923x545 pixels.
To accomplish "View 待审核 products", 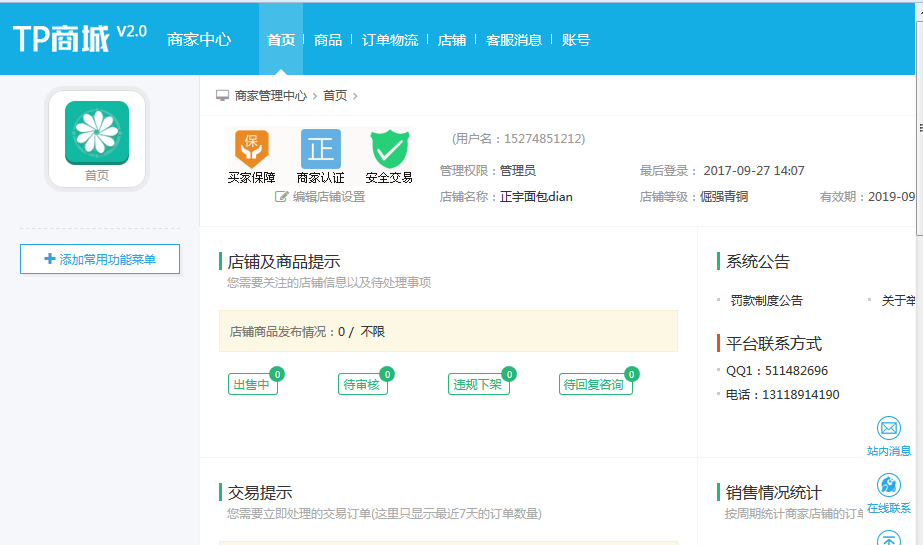I will click(362, 385).
